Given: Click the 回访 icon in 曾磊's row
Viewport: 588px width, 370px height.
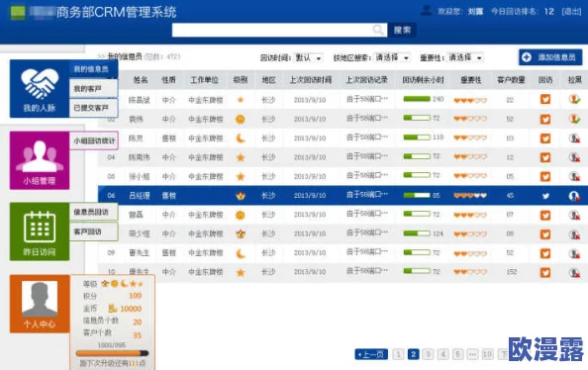Looking at the screenshot, I should [545, 215].
